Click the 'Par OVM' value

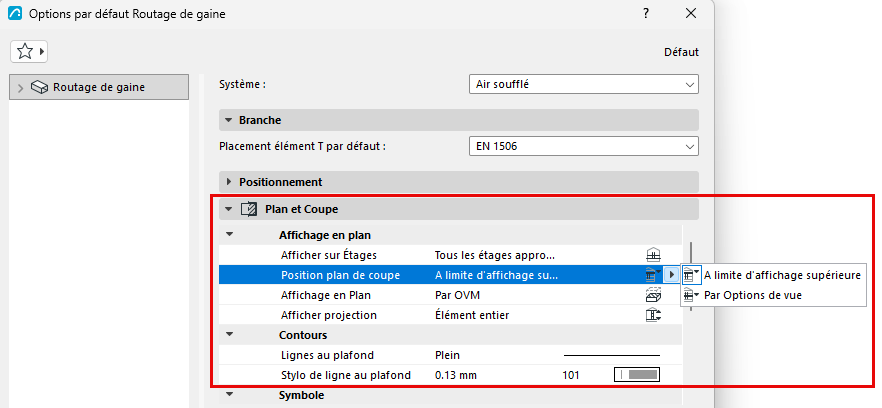pos(457,295)
